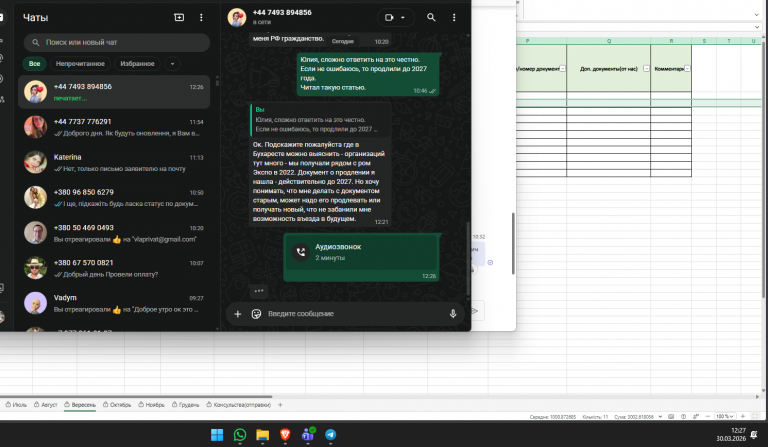Start a video call with +44 7493 894856
This screenshot has height=447, width=768.
pyautogui.click(x=389, y=17)
